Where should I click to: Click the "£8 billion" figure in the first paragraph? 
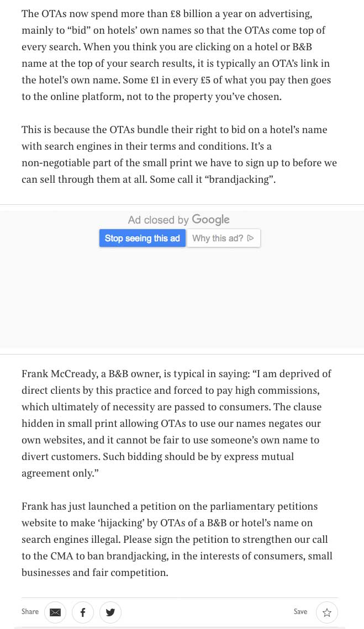click(192, 14)
